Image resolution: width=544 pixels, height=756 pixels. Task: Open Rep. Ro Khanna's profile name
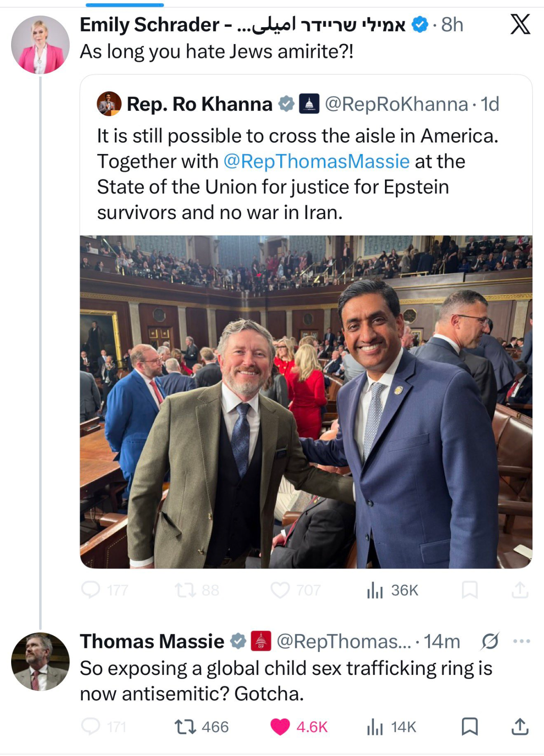click(199, 104)
